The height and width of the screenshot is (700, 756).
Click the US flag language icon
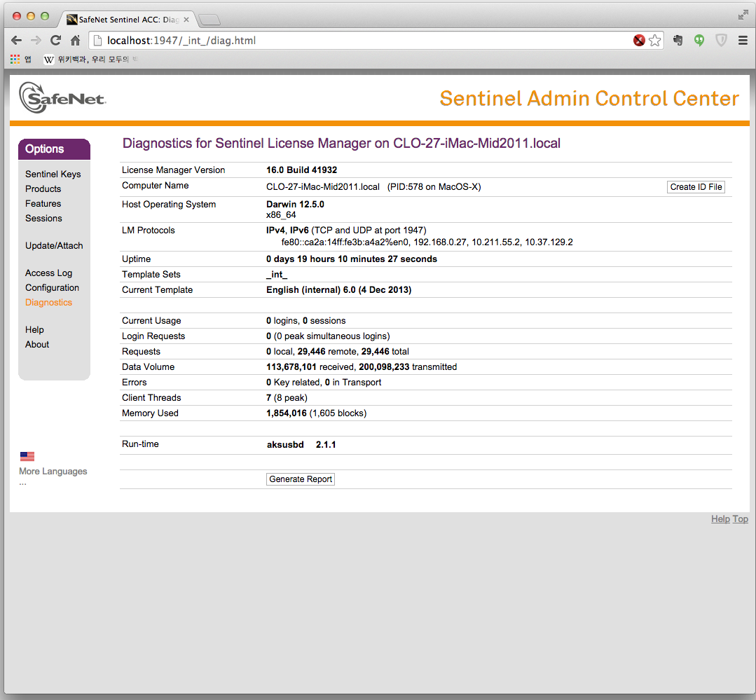[27, 456]
